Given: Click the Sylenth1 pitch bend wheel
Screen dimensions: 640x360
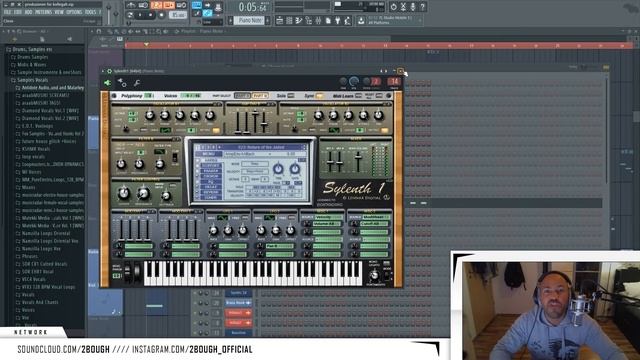Looking at the screenshot, I should (x=128, y=273).
